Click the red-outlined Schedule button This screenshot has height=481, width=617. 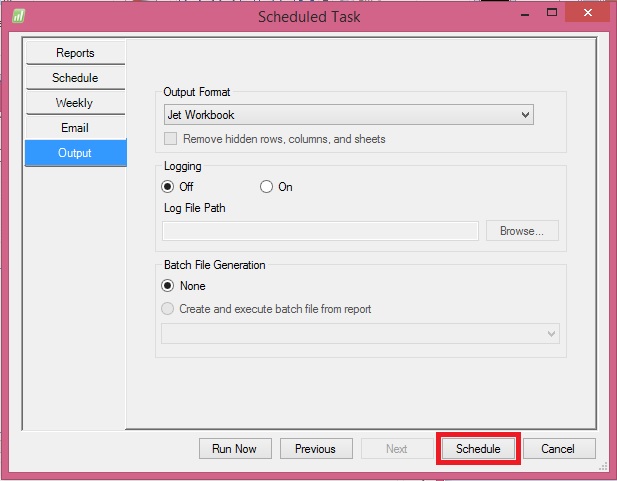(478, 449)
